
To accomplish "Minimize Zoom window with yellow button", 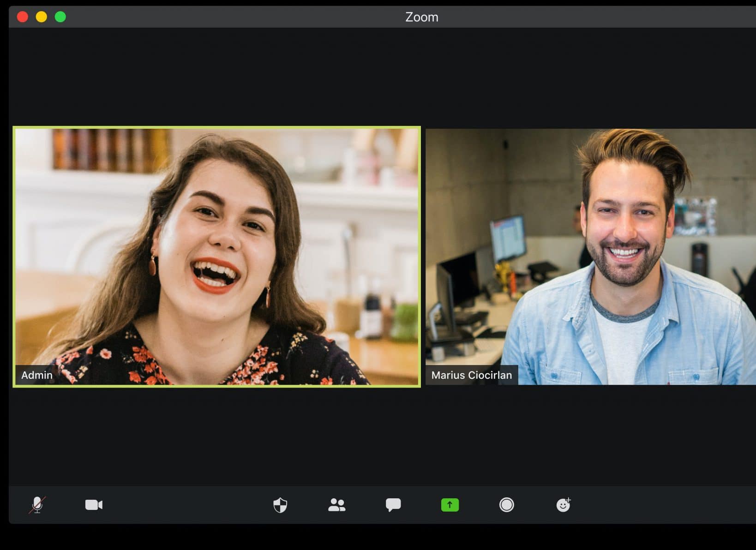I will (x=42, y=17).
